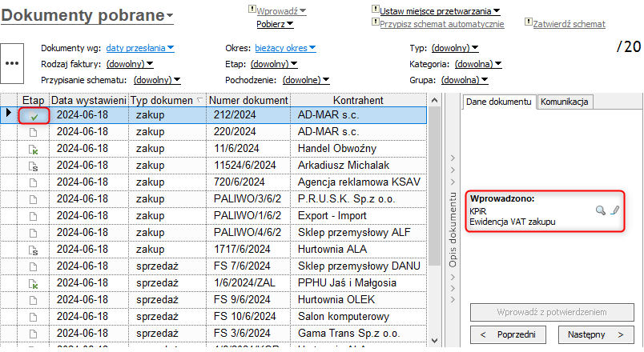Click the stage icon for Hurtownia OLEK row
644x352 pixels.
[34, 300]
